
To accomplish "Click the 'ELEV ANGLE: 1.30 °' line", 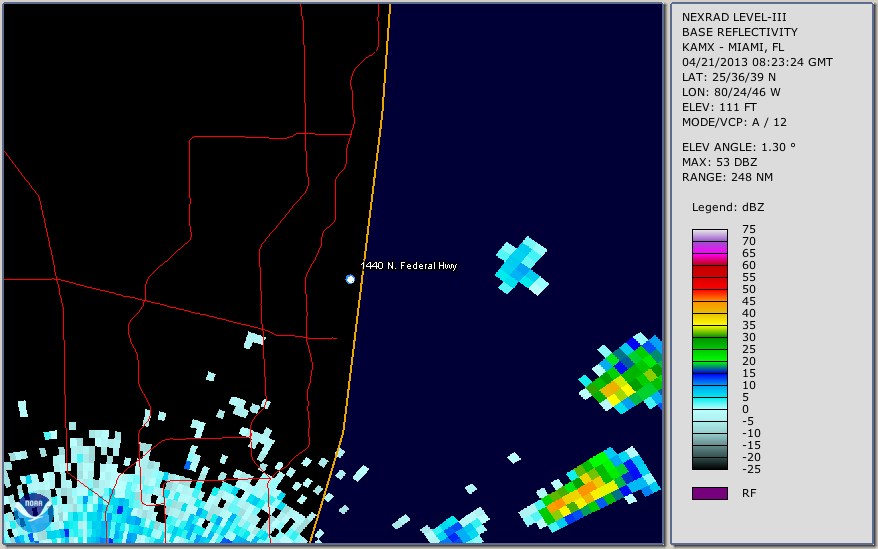I will [738, 147].
